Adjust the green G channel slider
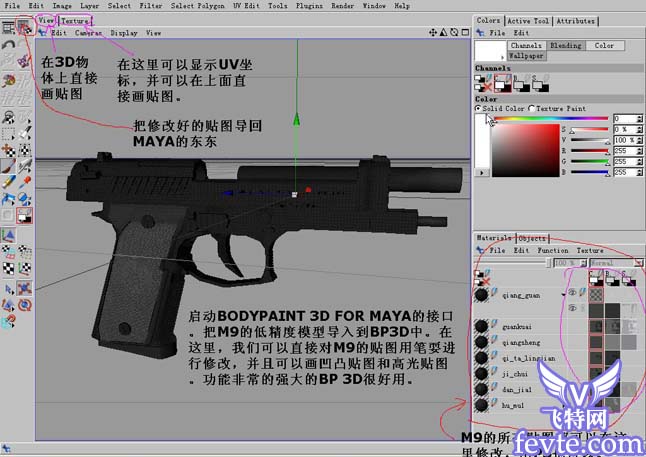 [589, 162]
